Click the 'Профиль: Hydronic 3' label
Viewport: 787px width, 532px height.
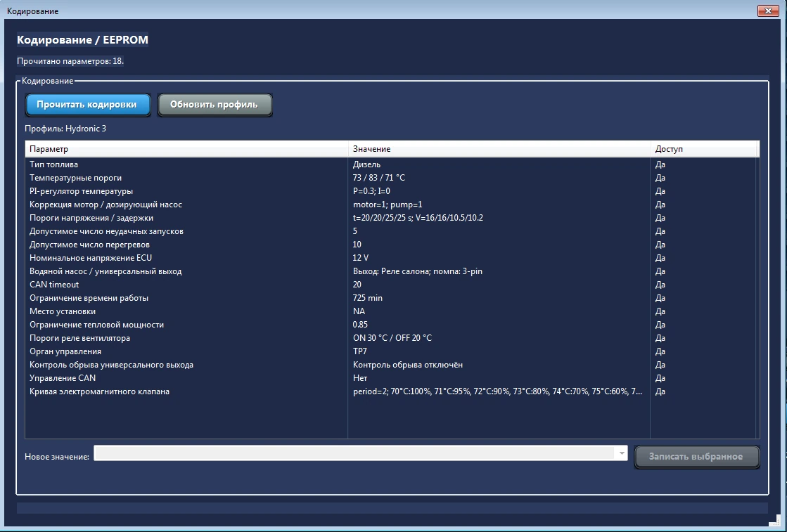tap(65, 129)
